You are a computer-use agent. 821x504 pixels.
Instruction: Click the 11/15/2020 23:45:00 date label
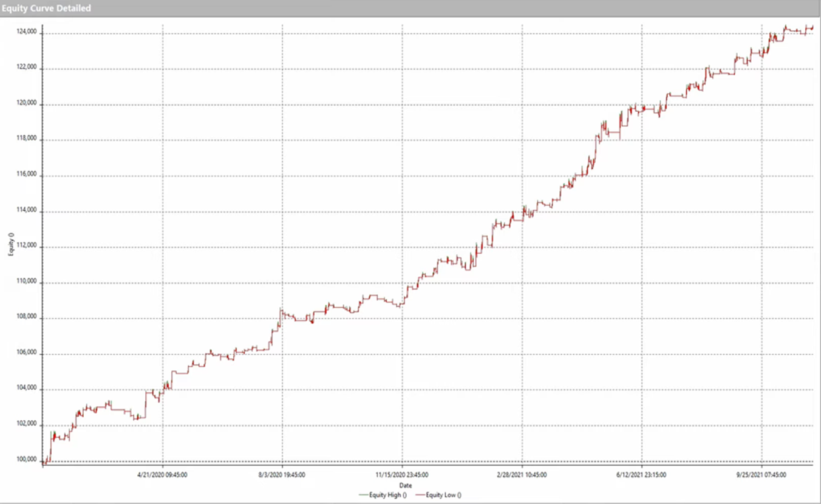pyautogui.click(x=402, y=475)
